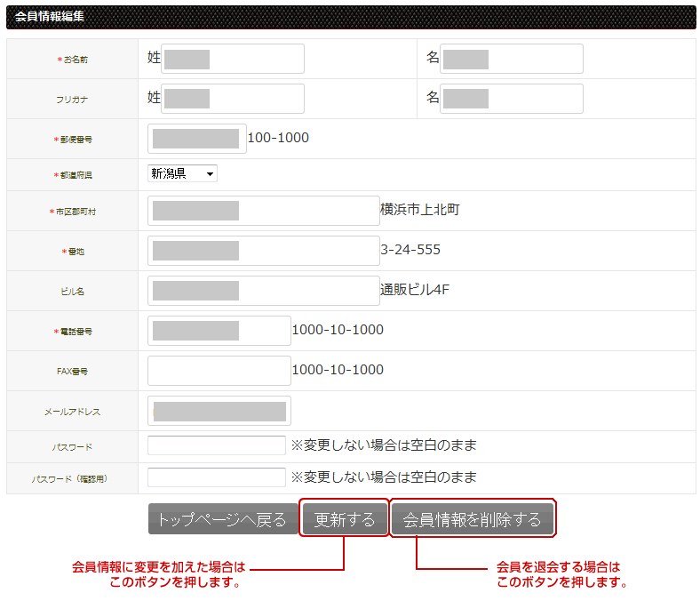Click the ビル名 building name field
The width and height of the screenshot is (700, 609).
click(x=263, y=291)
